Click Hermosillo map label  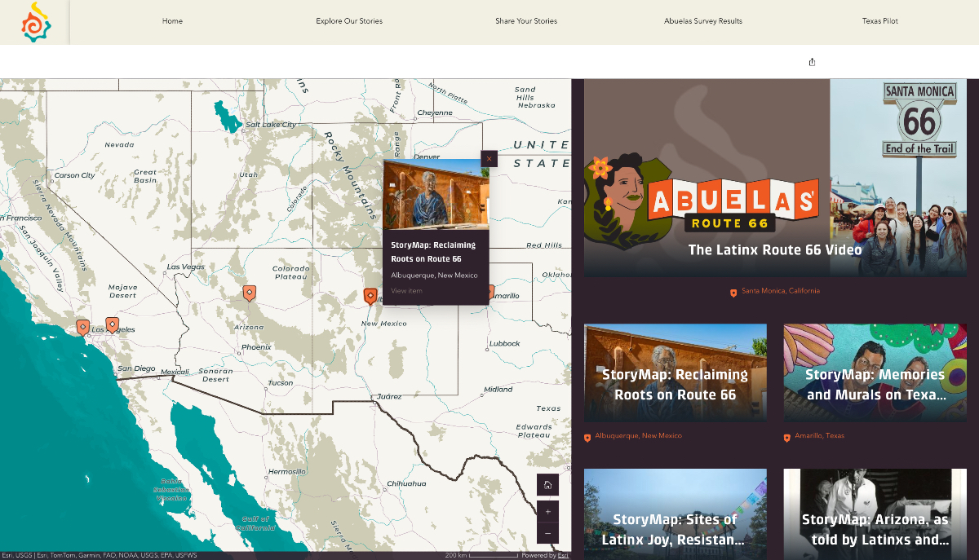286,472
